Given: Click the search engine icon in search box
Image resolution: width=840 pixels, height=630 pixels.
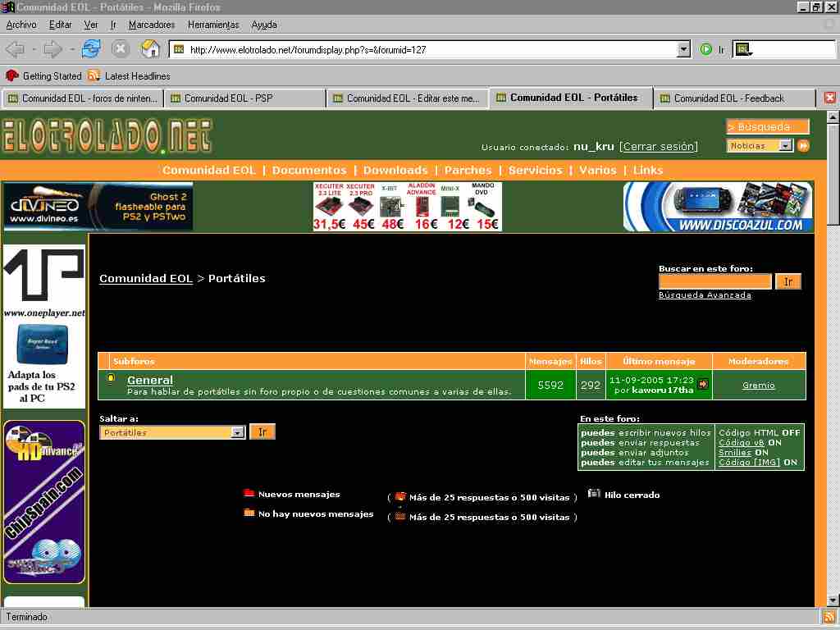Looking at the screenshot, I should [743, 49].
